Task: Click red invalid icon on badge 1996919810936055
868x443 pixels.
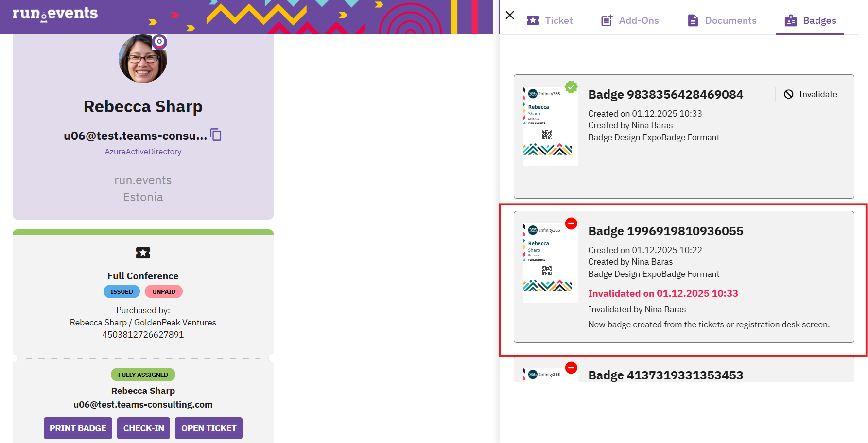Action: [x=572, y=223]
